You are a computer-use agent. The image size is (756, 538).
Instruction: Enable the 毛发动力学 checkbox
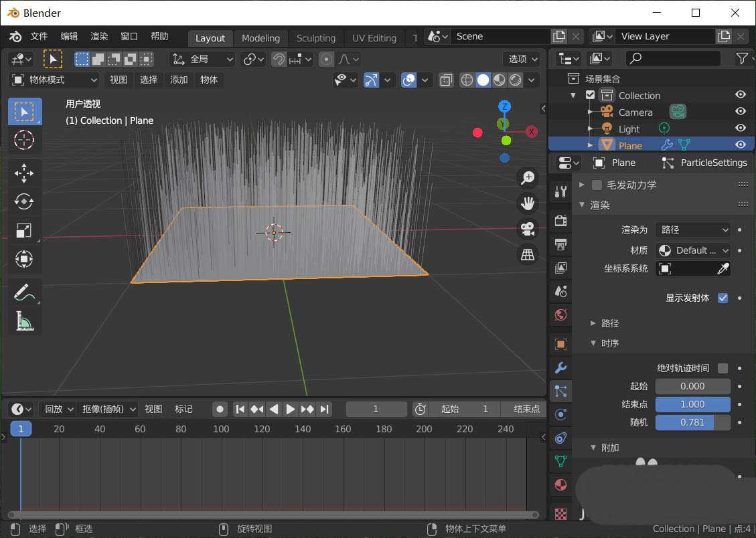click(597, 185)
